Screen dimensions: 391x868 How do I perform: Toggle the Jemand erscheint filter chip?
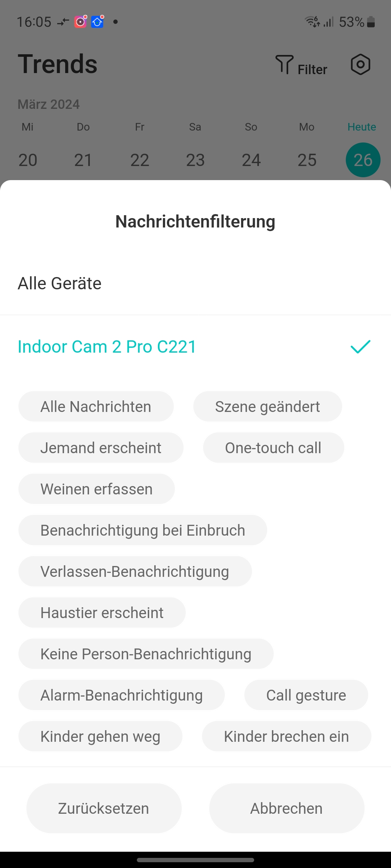tap(101, 448)
